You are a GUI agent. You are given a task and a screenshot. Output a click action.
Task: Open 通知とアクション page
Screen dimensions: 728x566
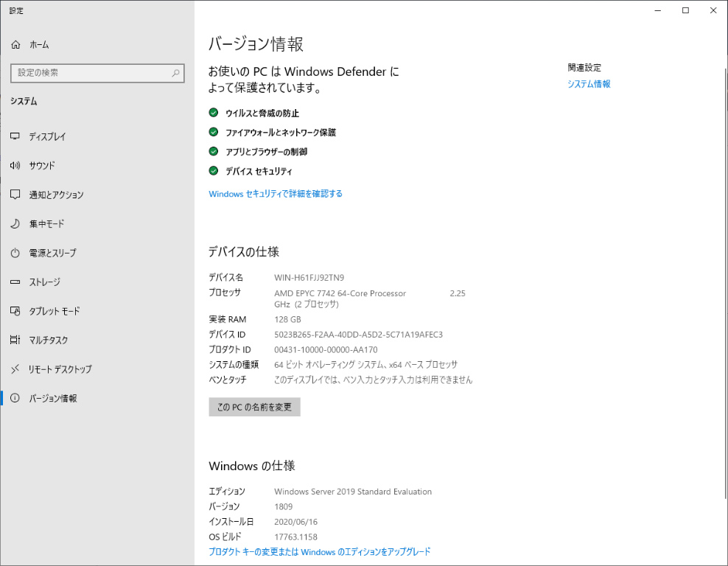point(97,195)
